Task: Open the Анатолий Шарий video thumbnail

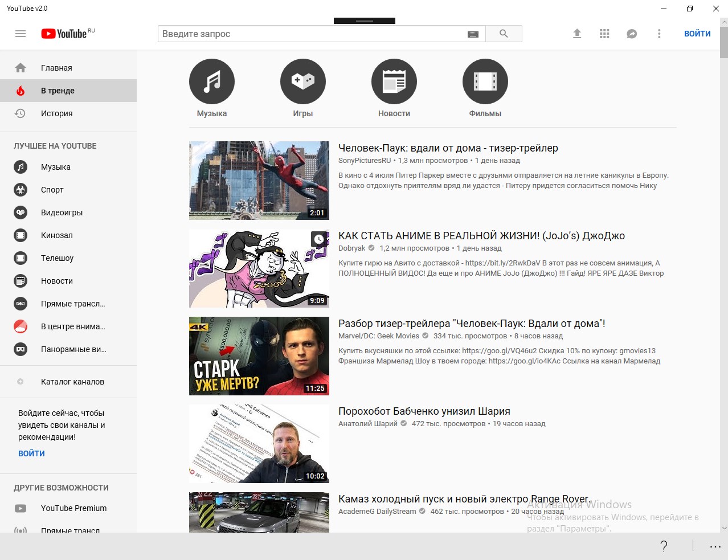Action: (259, 444)
